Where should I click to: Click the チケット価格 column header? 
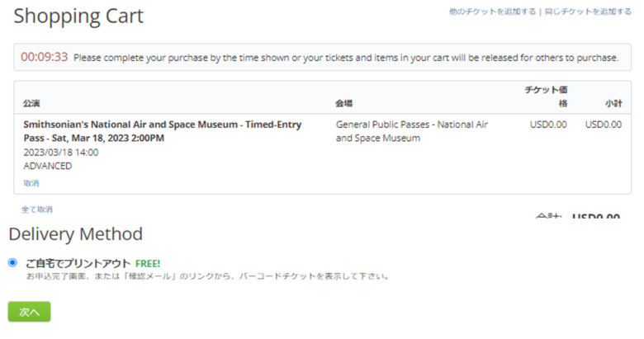pyautogui.click(x=547, y=97)
